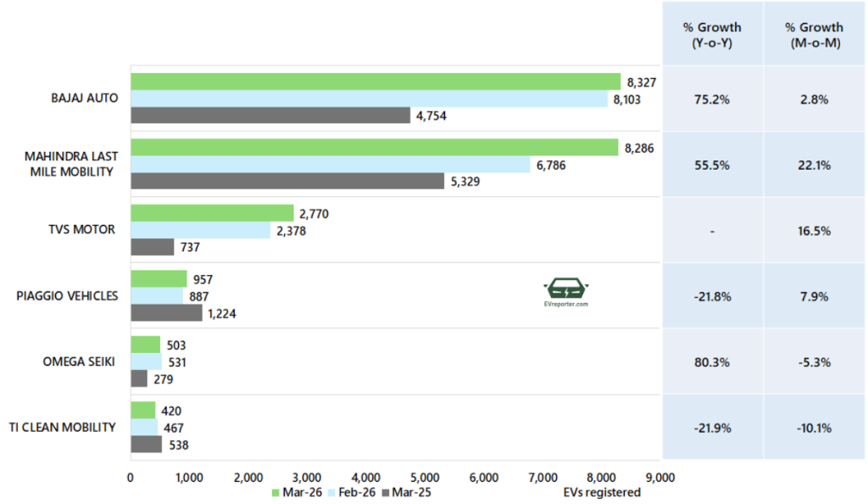Click Omega Seiki's 80.3% Y-o-Y cell

711,361
